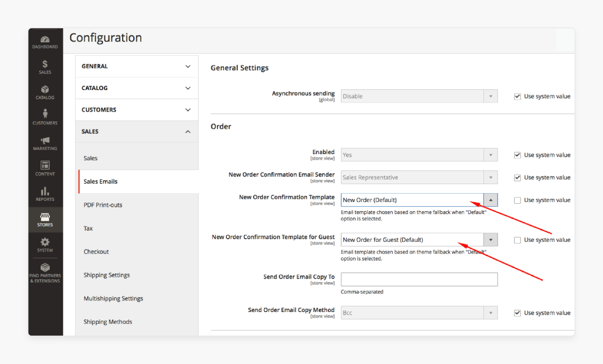
Task: Select the Tax submenu item
Action: 88,228
